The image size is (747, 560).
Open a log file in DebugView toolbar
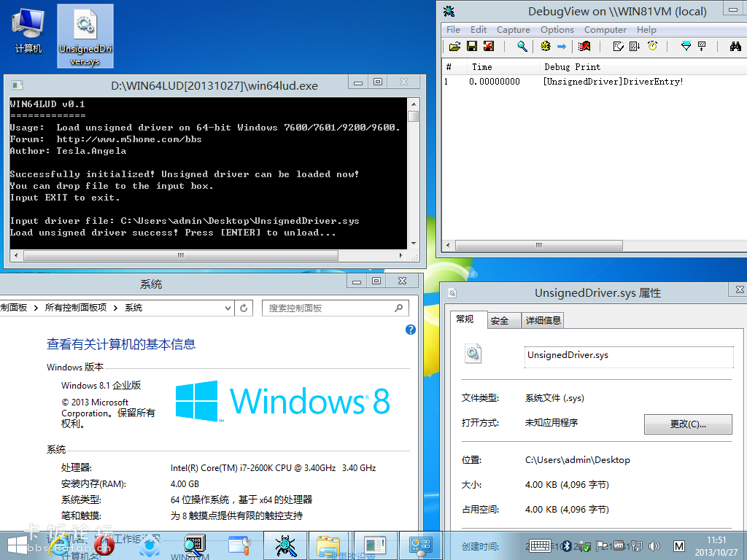click(454, 46)
